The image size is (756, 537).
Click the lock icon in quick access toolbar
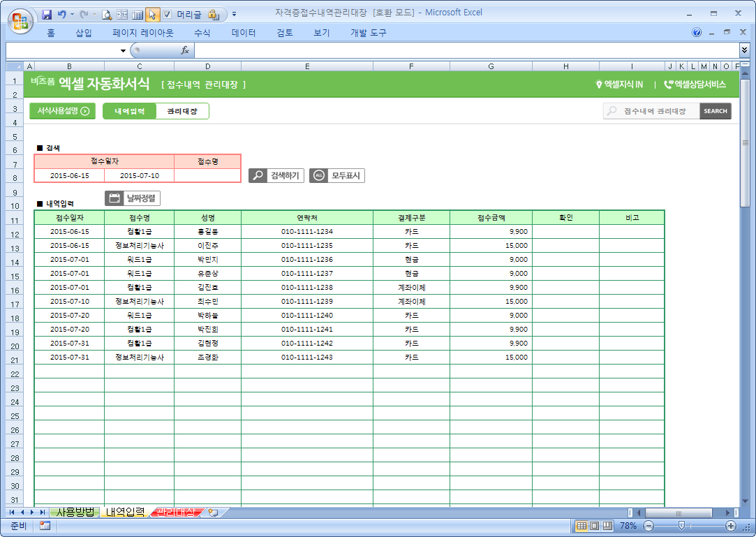click(213, 14)
